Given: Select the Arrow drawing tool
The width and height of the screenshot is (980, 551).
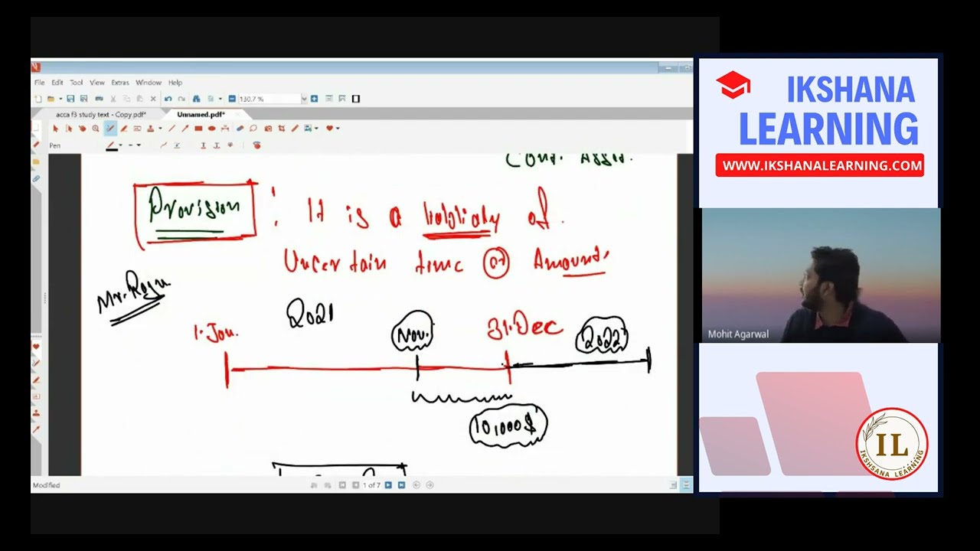Looking at the screenshot, I should tap(185, 129).
